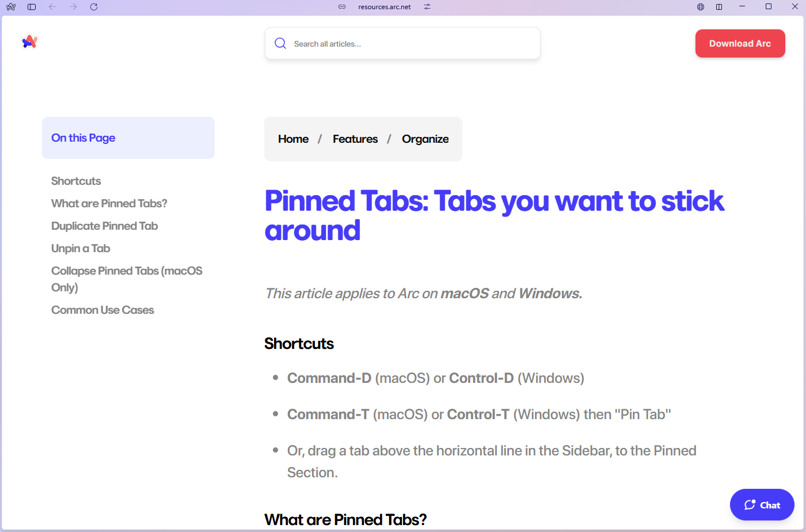
Task: Click the resources.arc.net address text
Action: 385,7
